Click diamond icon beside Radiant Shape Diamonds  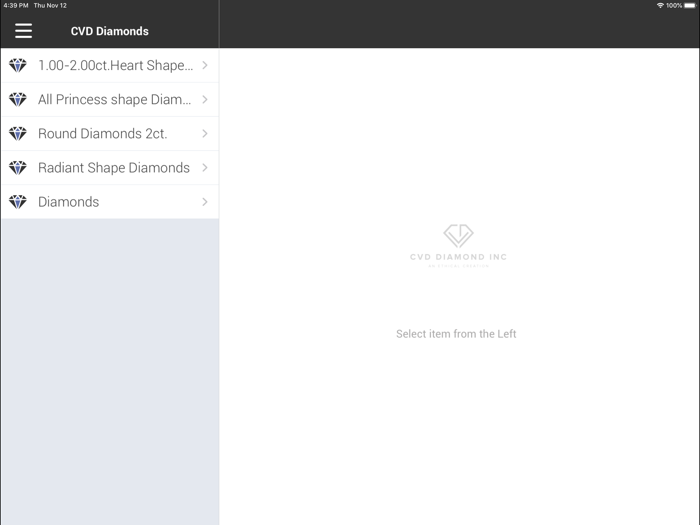click(x=18, y=167)
